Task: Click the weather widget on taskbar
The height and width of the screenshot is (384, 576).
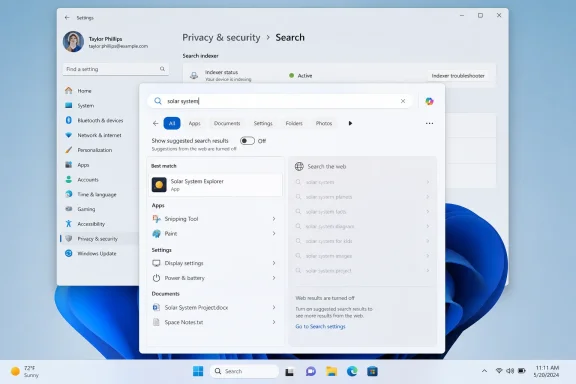Action: (24, 372)
